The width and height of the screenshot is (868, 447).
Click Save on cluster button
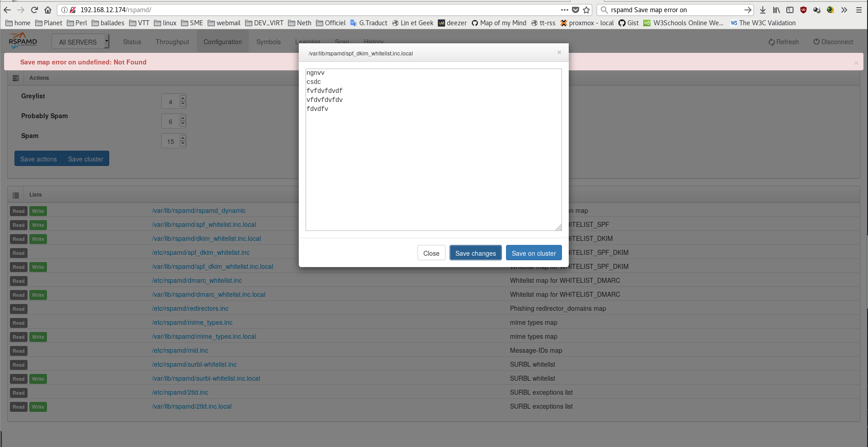(x=534, y=253)
